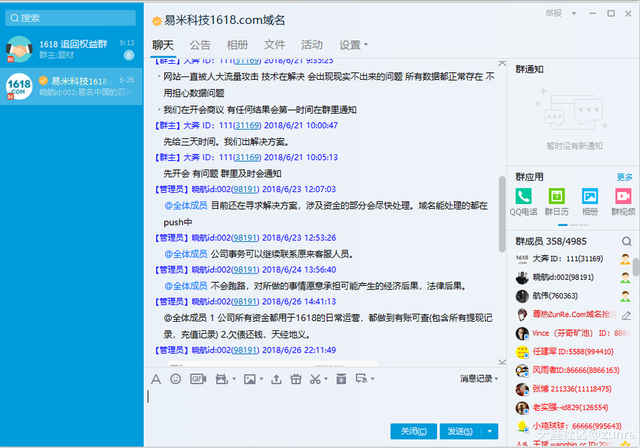Expand the 消息记录 message history dropdown
This screenshot has height=448, width=640.
point(479,379)
